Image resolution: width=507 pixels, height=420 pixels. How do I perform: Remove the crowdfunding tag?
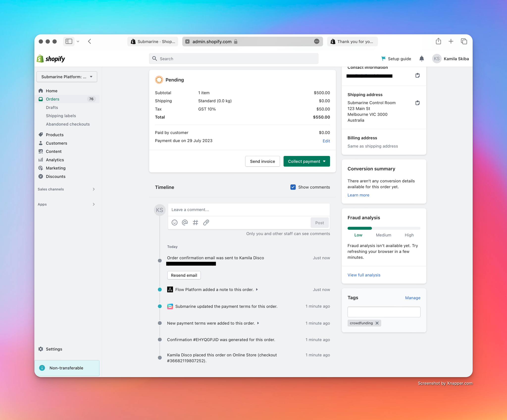tap(377, 323)
